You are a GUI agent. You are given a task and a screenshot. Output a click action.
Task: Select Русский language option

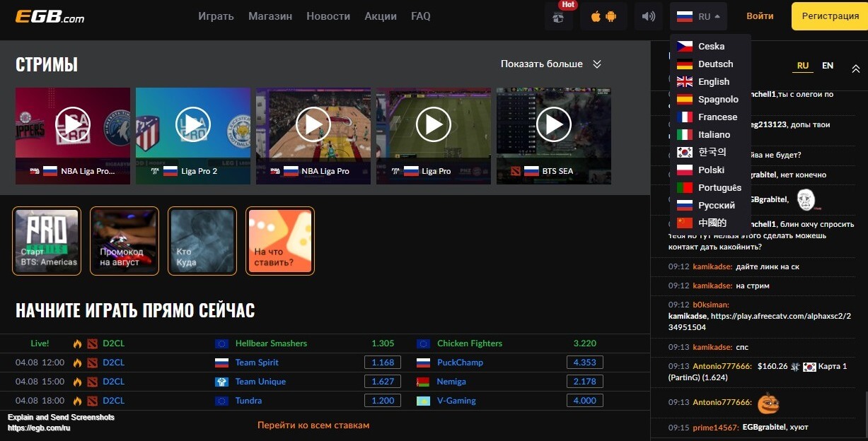(x=710, y=205)
